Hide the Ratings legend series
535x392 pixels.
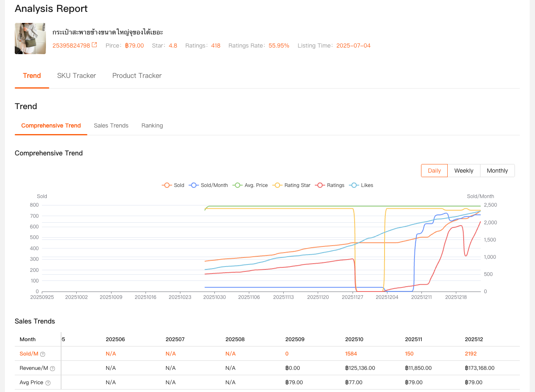click(330, 185)
